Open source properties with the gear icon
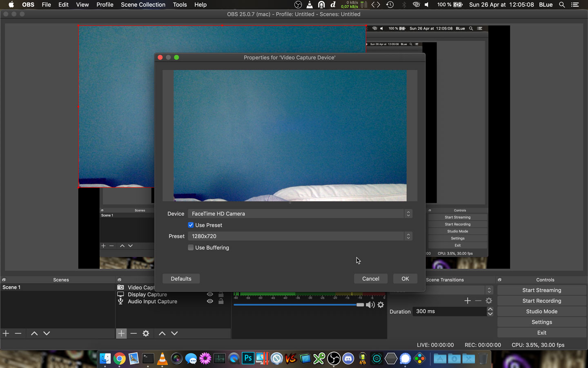Screen dimensions: 588x368 coord(146,333)
